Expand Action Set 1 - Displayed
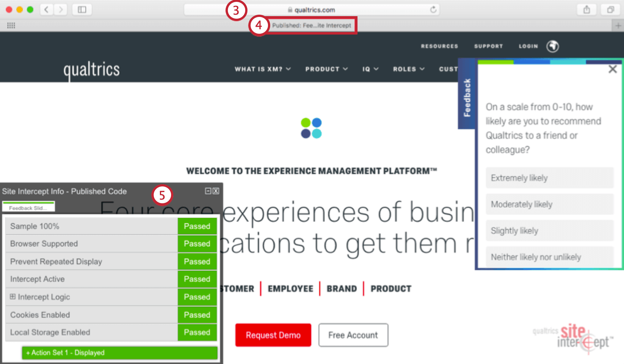624x364 pixels. (x=120, y=353)
